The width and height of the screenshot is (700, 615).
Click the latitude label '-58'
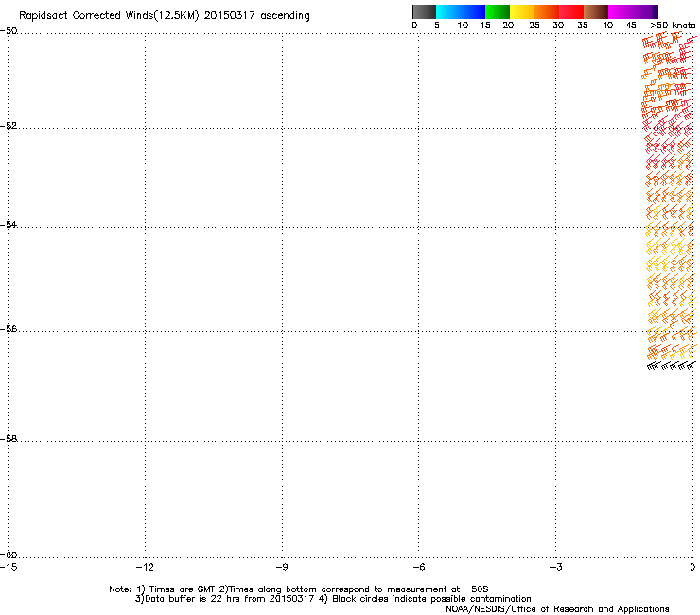tap(9, 439)
